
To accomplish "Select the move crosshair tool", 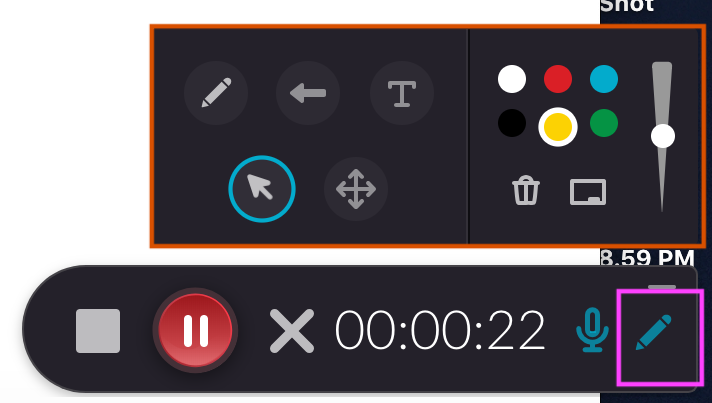I will pyautogui.click(x=356, y=189).
